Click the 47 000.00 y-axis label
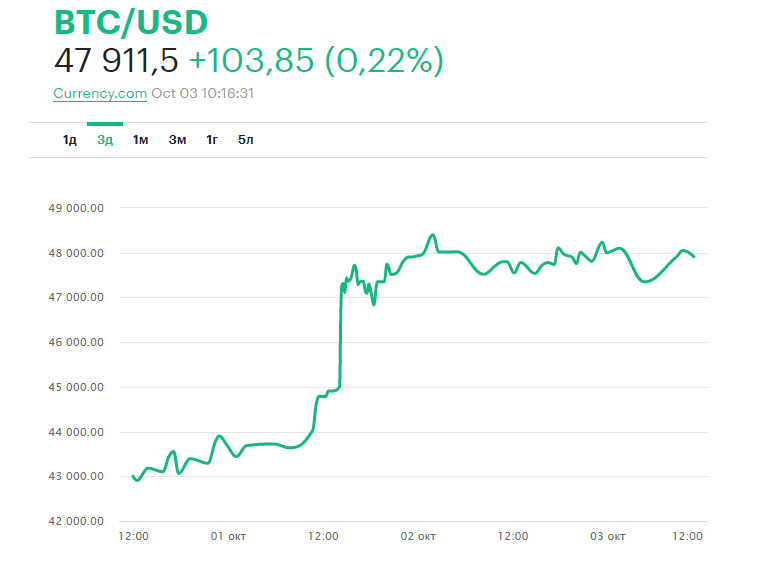 [76, 297]
